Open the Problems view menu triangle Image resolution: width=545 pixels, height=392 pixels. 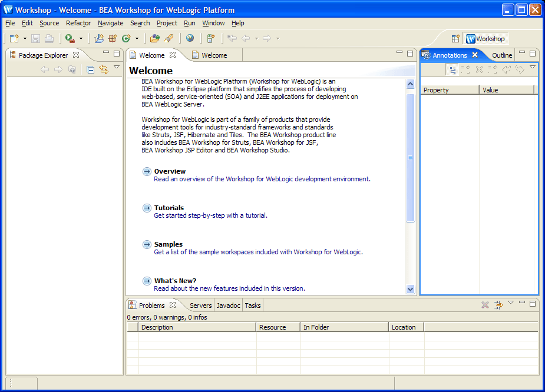[511, 303]
